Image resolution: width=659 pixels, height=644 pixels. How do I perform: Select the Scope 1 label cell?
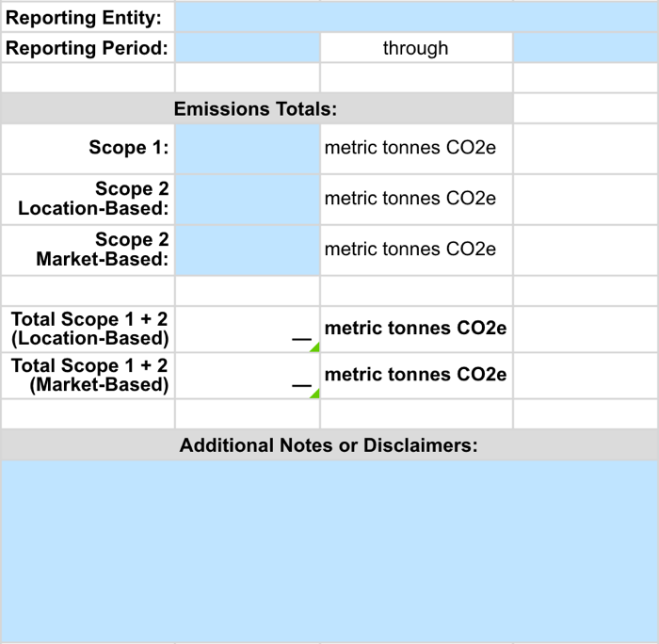88,149
